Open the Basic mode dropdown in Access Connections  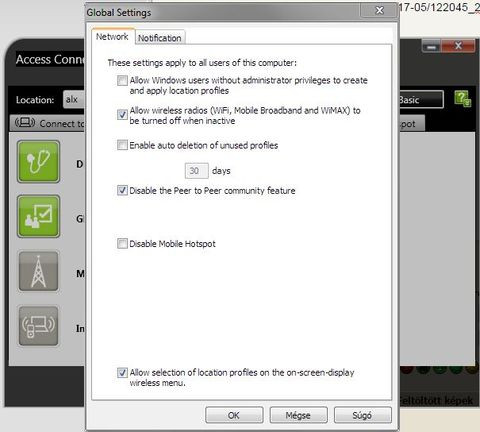(x=421, y=99)
